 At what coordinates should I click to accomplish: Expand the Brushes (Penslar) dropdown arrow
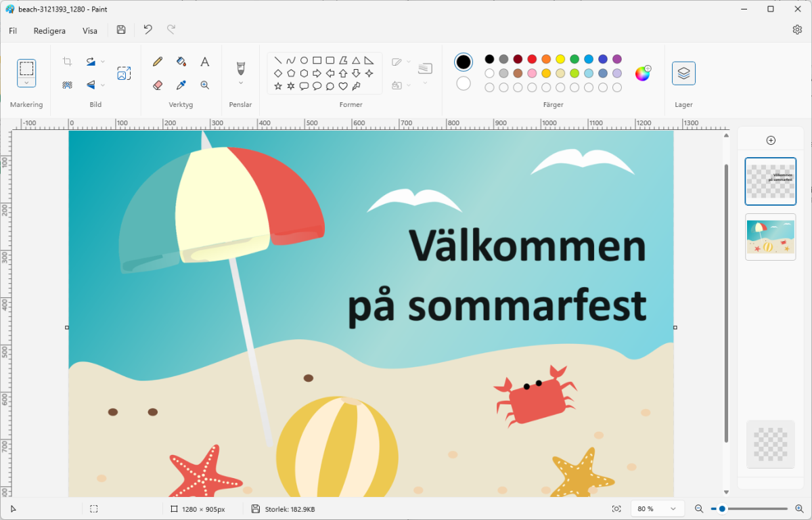[240, 83]
